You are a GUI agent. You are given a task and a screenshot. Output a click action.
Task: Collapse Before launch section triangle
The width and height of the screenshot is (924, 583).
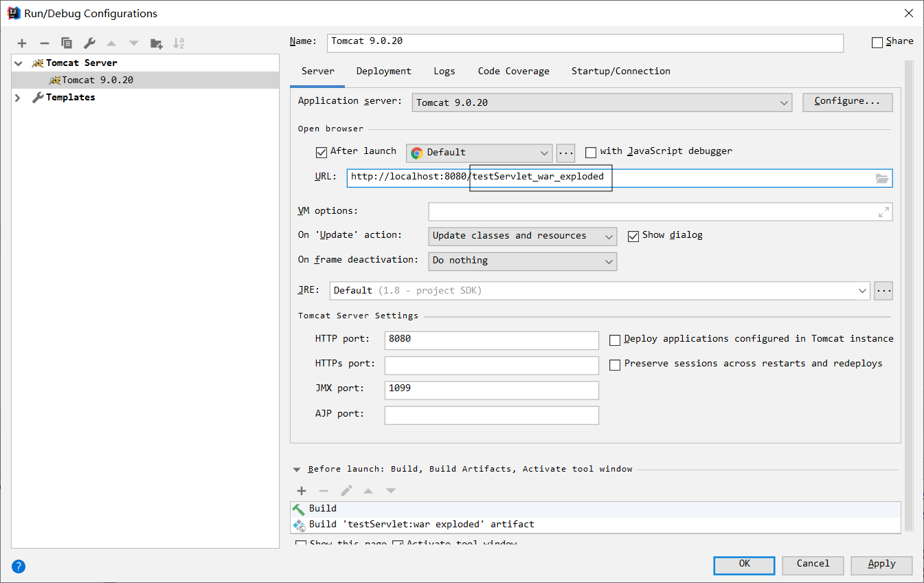tap(297, 470)
